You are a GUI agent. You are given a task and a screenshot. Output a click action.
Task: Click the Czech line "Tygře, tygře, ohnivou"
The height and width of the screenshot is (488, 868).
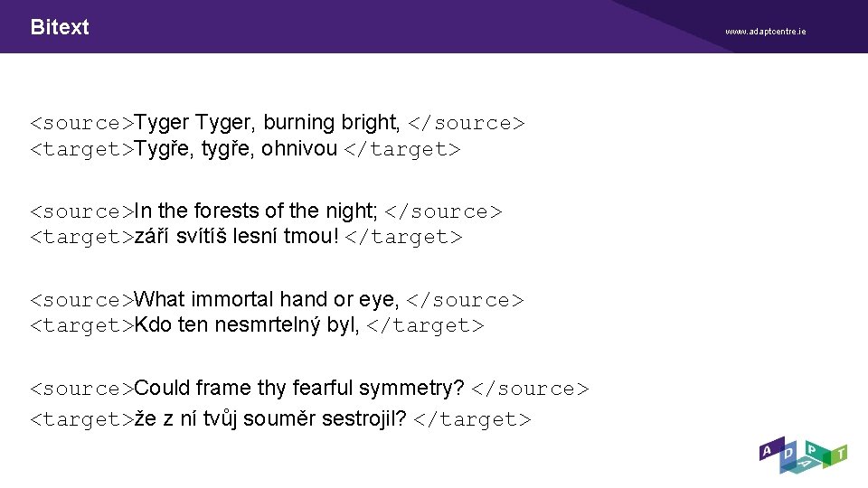pos(236,147)
